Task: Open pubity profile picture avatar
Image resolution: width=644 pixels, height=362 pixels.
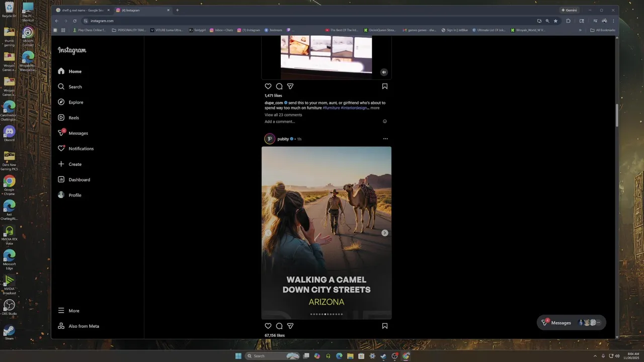Action: tap(270, 139)
